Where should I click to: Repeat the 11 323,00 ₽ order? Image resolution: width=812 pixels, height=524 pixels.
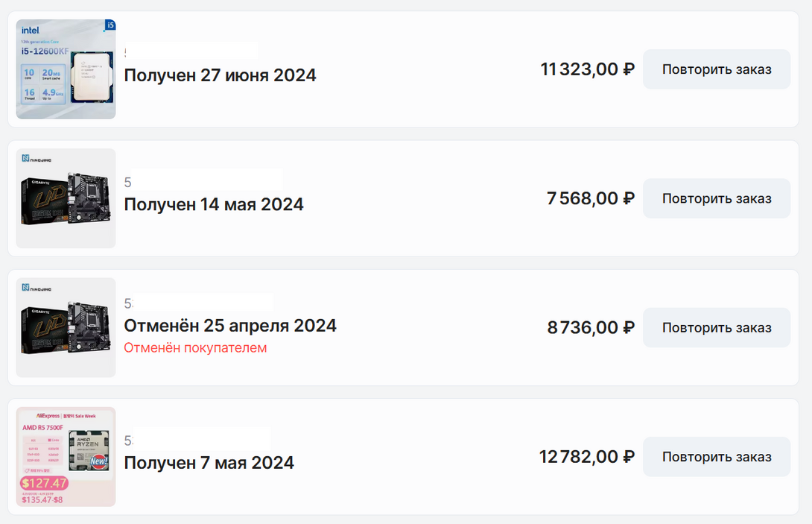tap(716, 69)
